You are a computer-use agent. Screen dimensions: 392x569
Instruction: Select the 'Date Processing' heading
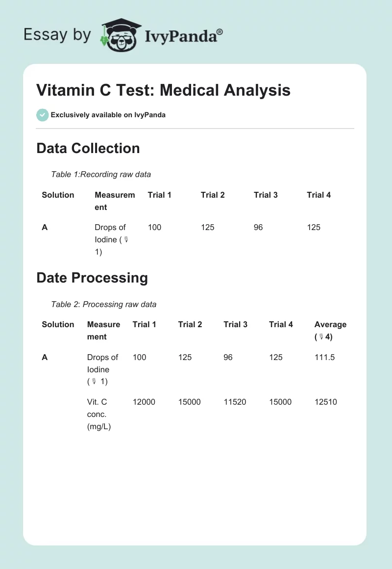(x=92, y=278)
